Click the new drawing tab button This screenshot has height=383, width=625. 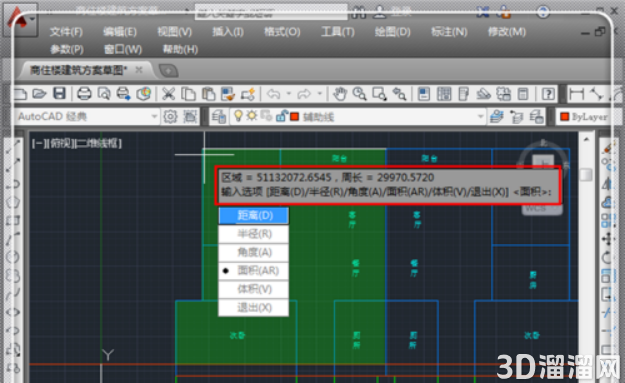169,71
